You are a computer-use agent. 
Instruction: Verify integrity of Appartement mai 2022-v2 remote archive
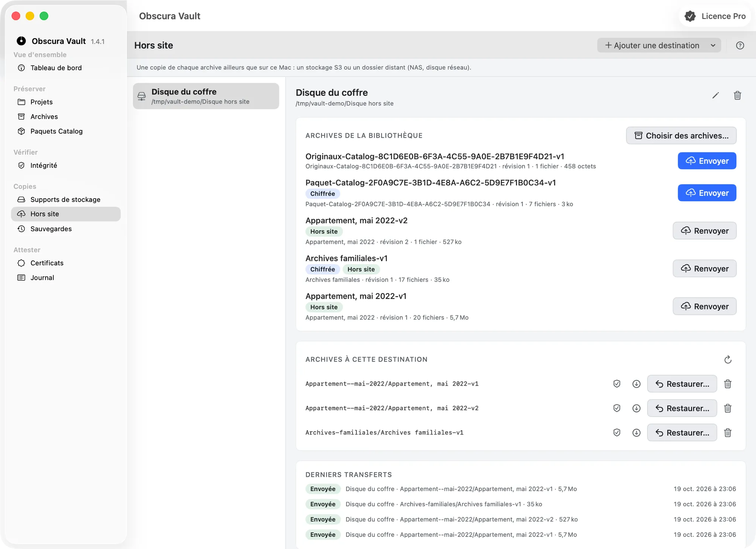tap(617, 408)
